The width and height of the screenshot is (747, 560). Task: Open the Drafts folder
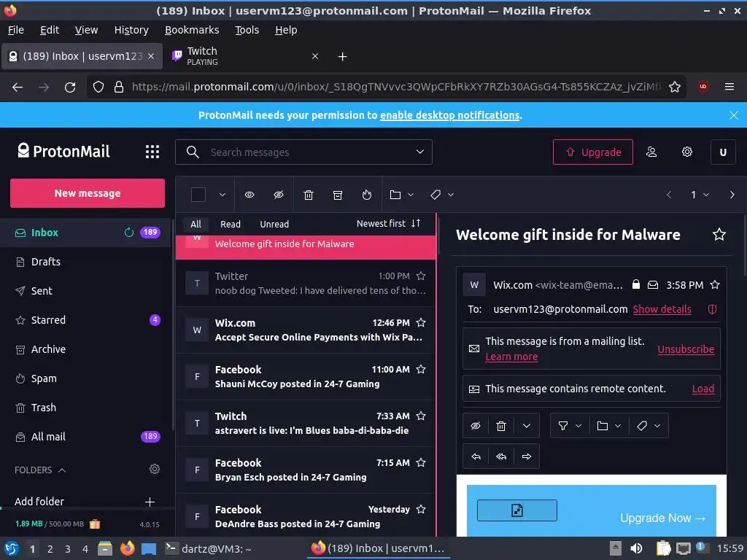(46, 262)
